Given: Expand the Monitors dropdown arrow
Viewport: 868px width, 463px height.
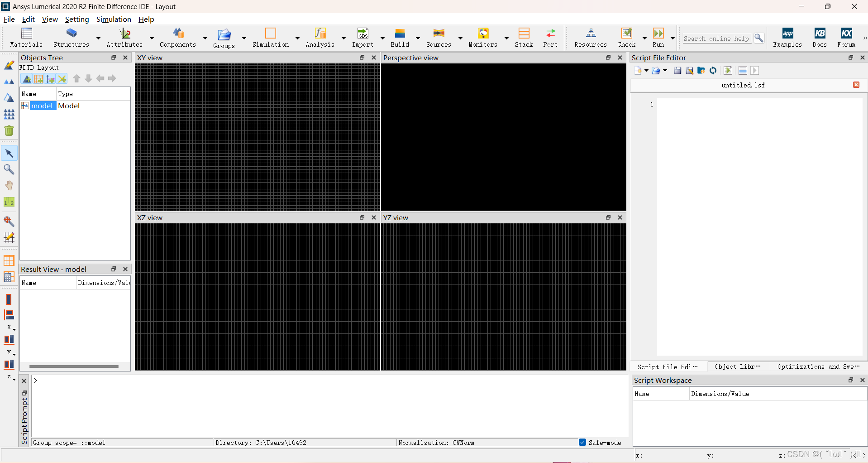Looking at the screenshot, I should (506, 38).
